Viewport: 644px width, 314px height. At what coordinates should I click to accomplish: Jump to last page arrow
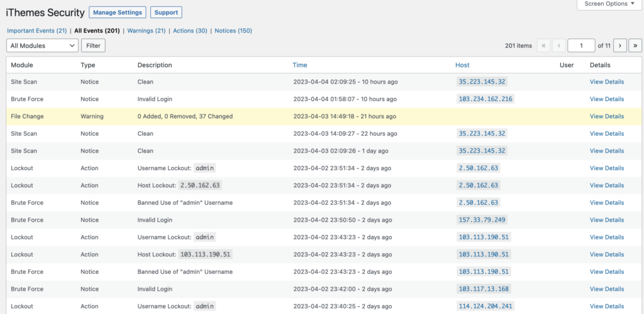click(x=635, y=45)
